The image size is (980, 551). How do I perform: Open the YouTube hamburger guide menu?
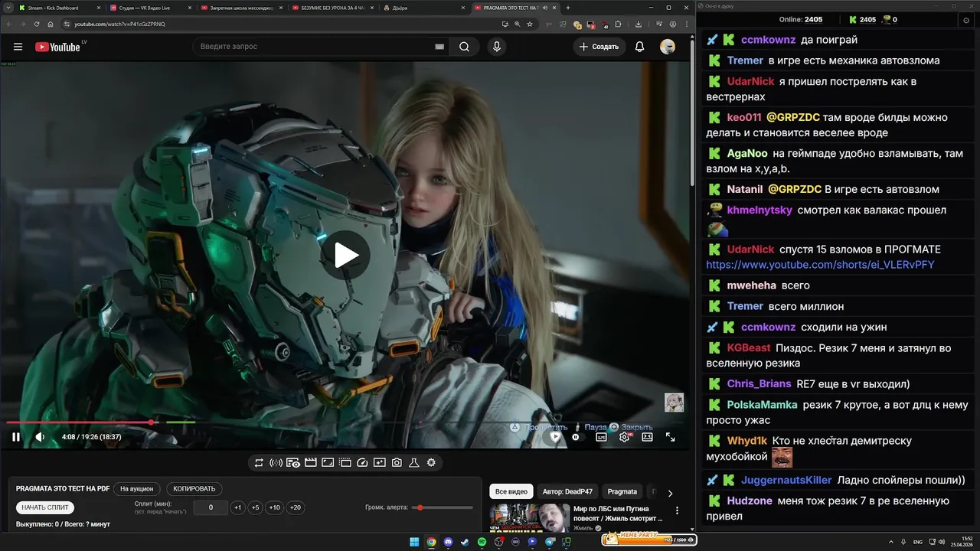click(18, 47)
